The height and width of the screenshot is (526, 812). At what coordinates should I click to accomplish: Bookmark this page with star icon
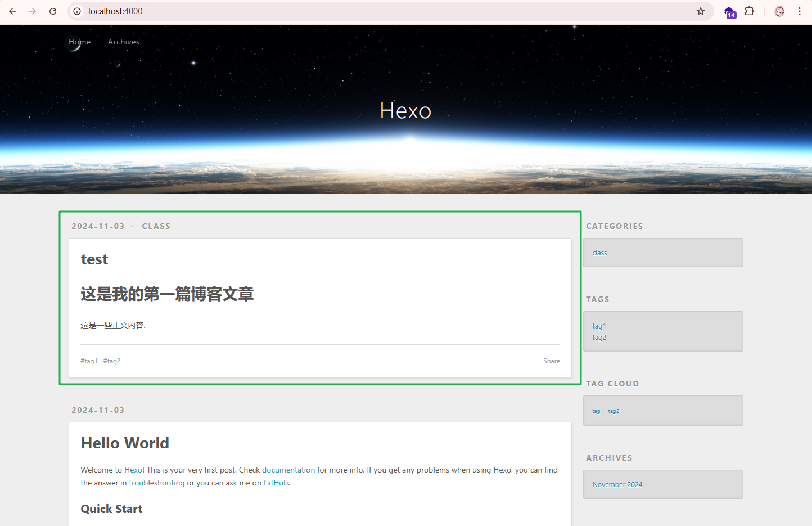[x=701, y=11]
